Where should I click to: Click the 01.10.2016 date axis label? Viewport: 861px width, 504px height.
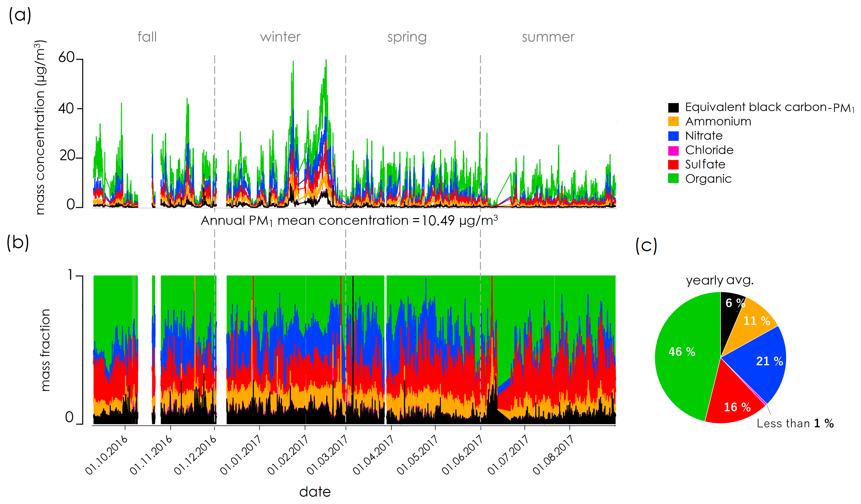pos(106,455)
